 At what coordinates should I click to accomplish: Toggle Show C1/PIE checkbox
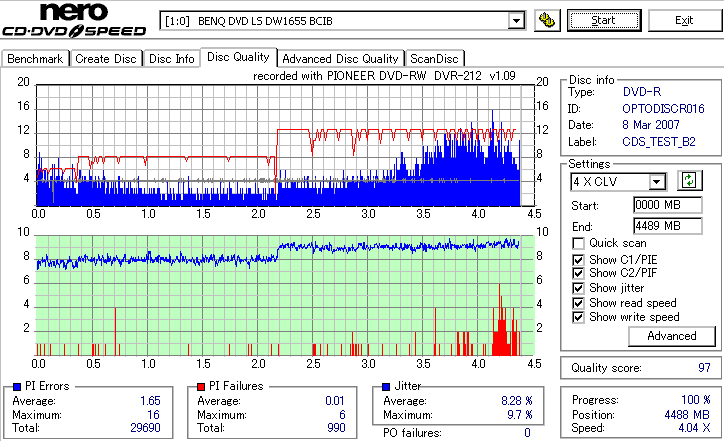point(578,260)
